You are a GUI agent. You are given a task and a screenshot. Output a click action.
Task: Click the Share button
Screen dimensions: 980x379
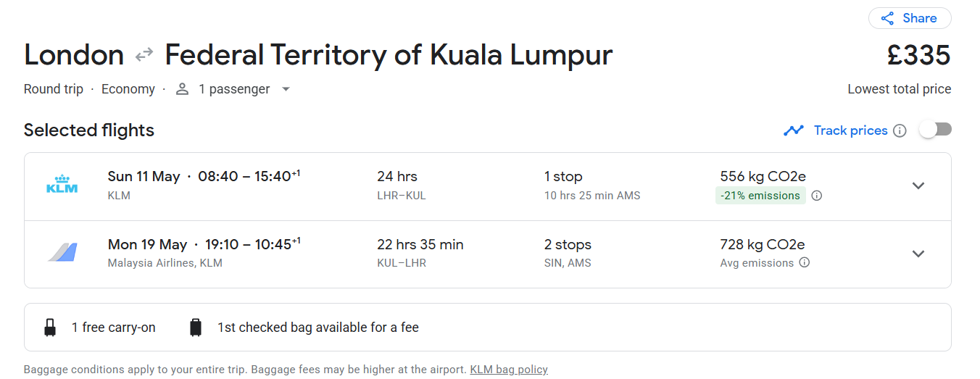pos(909,18)
